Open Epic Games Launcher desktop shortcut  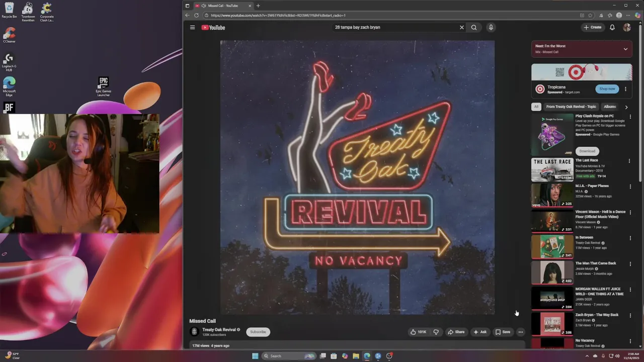(104, 86)
